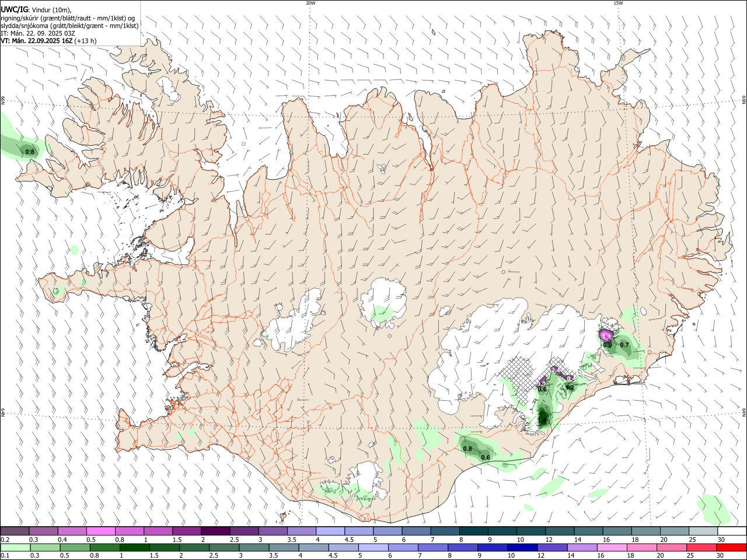Click the 0.6 value below the purple snow band
747x560 pixels.
[x=542, y=390]
